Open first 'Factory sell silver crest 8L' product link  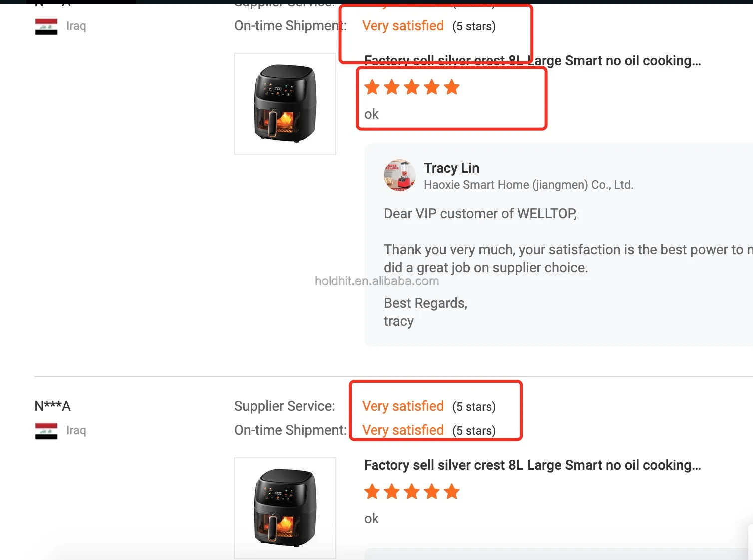click(532, 61)
